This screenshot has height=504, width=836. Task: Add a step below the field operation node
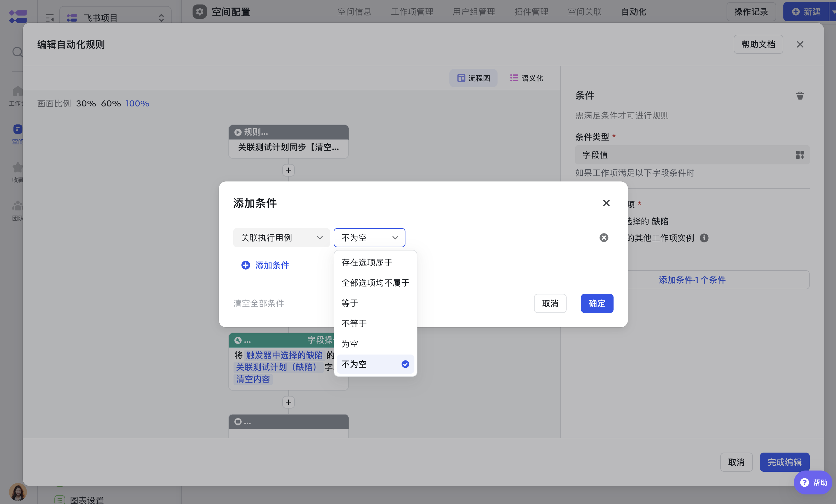click(289, 402)
